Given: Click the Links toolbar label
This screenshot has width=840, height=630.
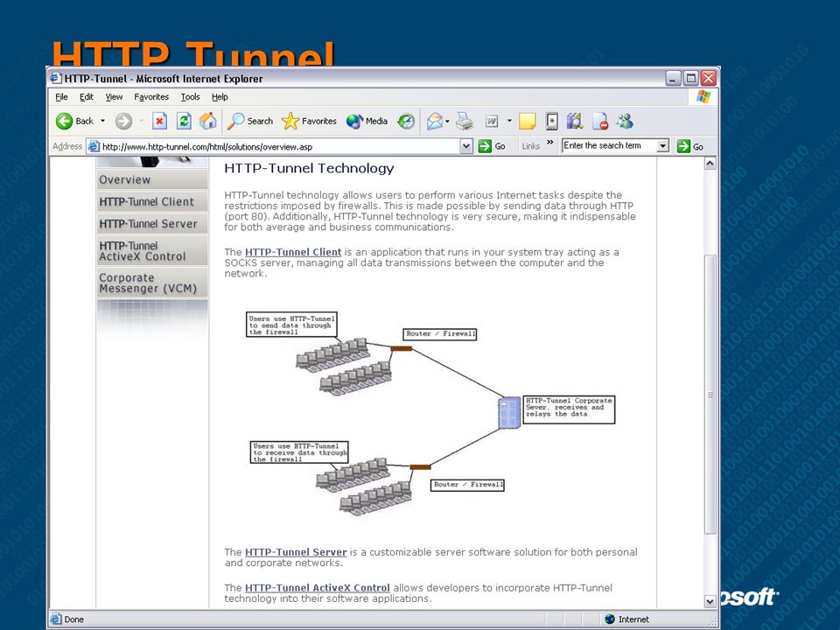Looking at the screenshot, I should point(531,146).
